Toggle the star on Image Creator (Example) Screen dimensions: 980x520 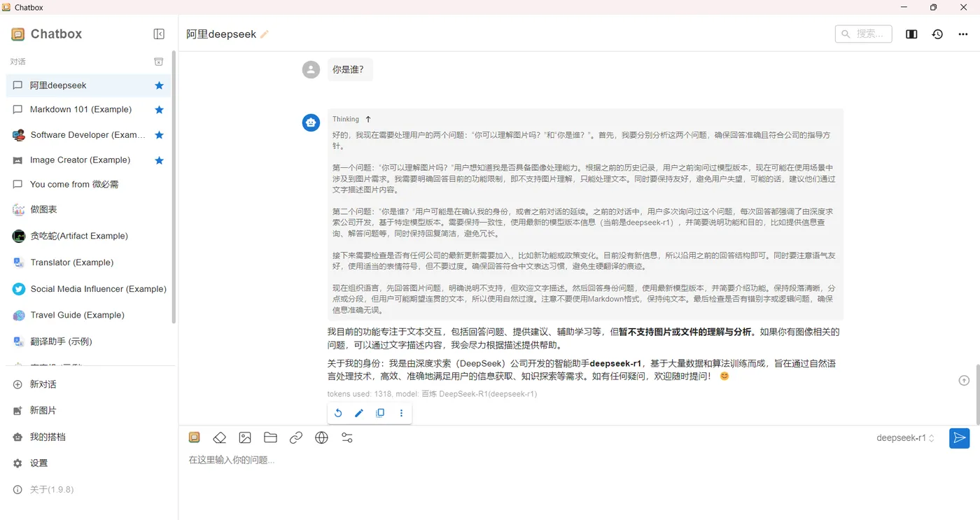tap(159, 160)
